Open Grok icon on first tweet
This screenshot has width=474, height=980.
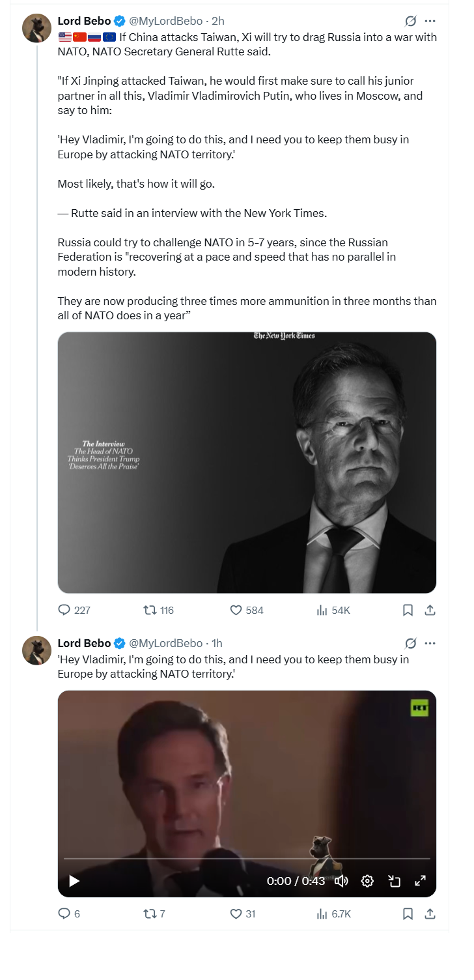pos(411,21)
